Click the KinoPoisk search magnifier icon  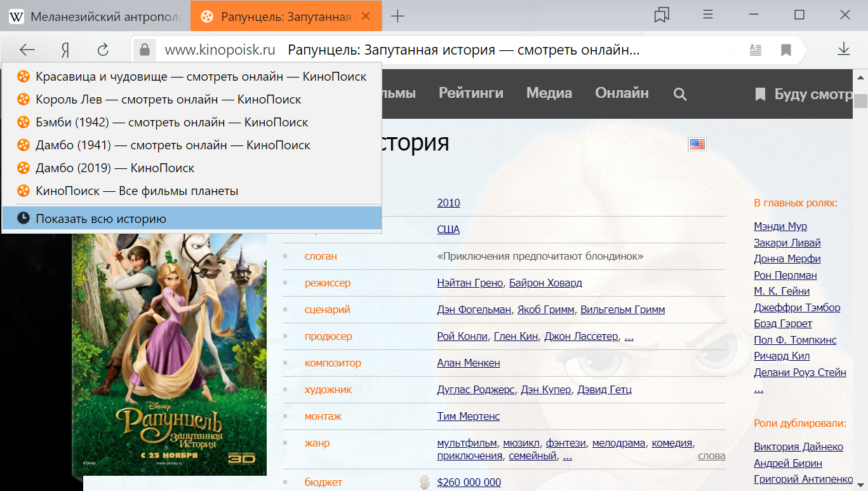[680, 94]
